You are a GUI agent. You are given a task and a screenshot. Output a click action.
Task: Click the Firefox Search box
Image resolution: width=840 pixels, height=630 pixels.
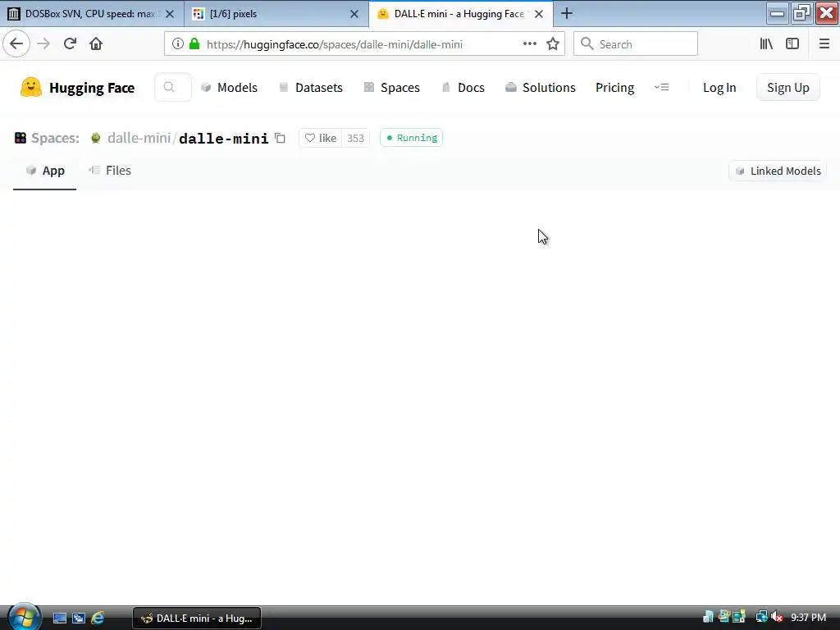click(636, 44)
